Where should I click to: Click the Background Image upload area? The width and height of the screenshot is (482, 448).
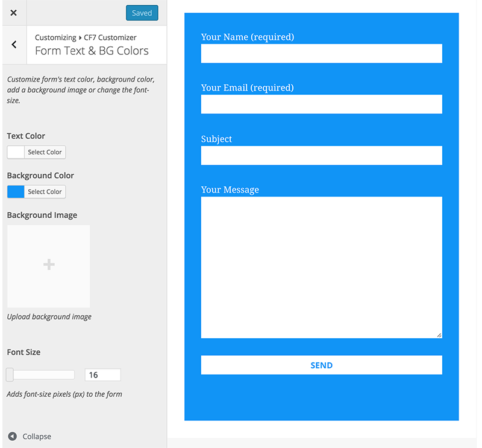click(x=49, y=266)
